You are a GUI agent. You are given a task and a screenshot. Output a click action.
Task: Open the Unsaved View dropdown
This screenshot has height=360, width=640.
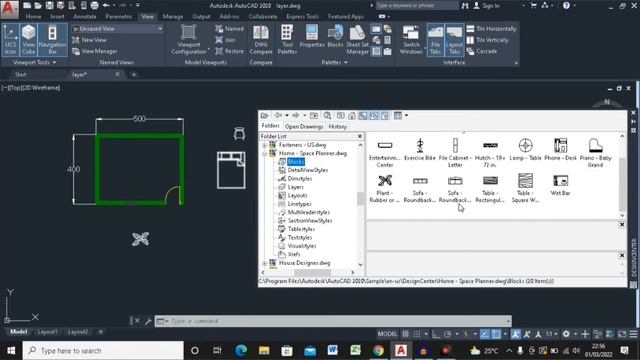tap(118, 29)
